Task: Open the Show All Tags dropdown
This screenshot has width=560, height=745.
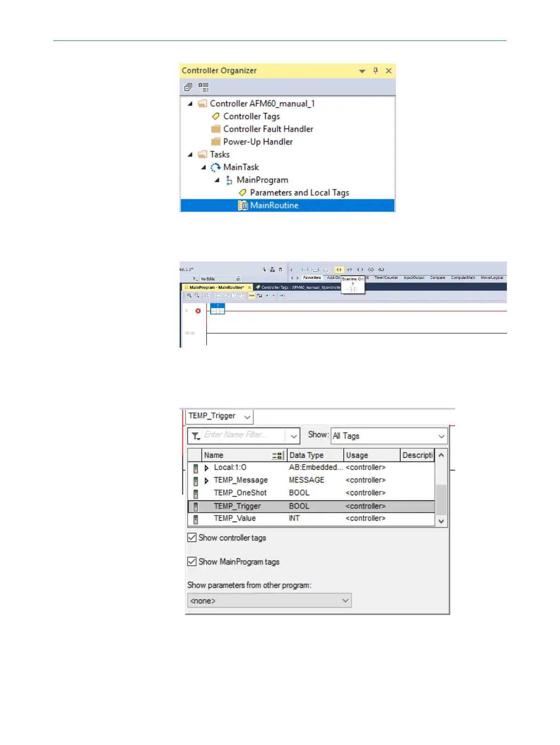Action: click(389, 436)
